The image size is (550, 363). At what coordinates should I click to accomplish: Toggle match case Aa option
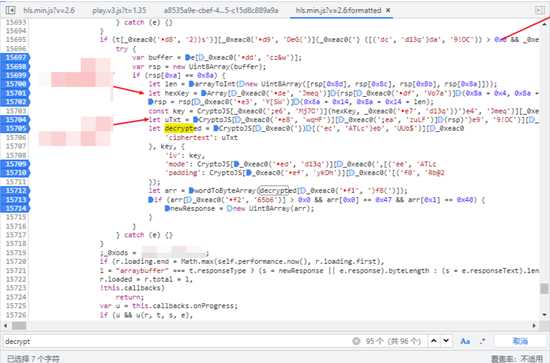pyautogui.click(x=465, y=341)
